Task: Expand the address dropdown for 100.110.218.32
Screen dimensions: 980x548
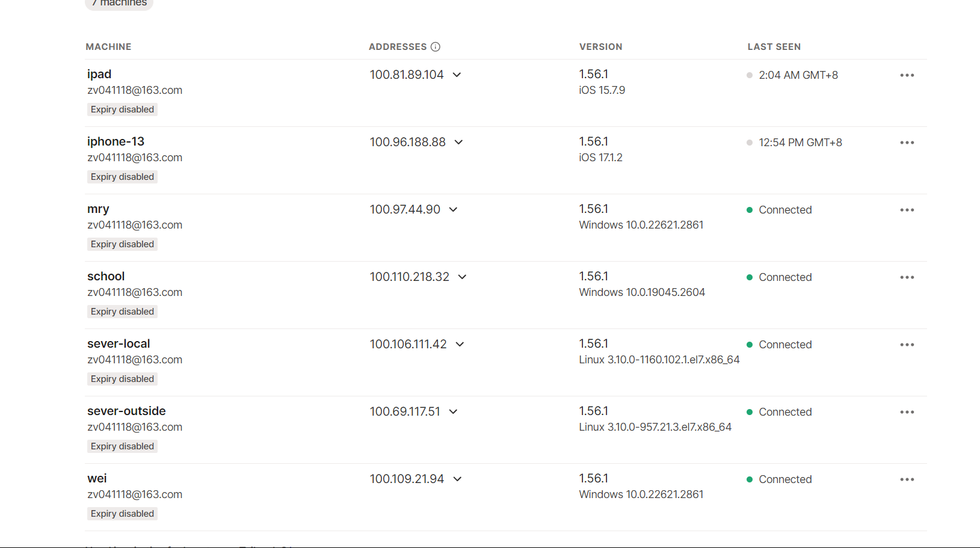Action: 463,277
